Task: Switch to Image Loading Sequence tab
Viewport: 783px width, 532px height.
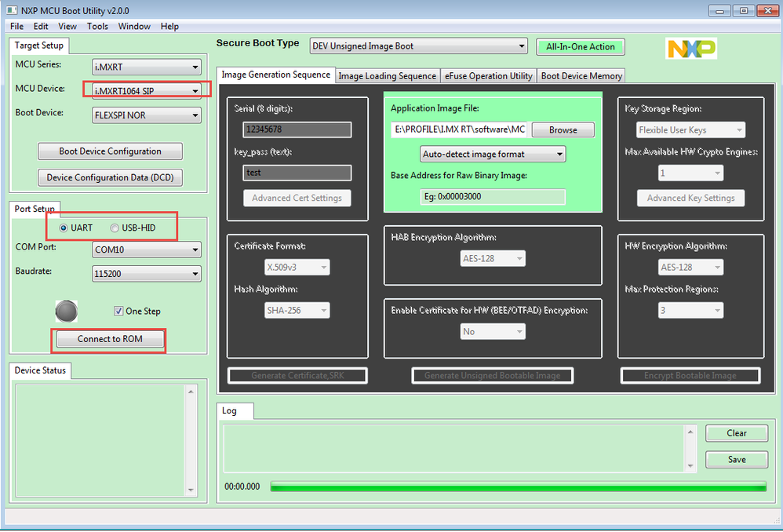Action: [387, 75]
